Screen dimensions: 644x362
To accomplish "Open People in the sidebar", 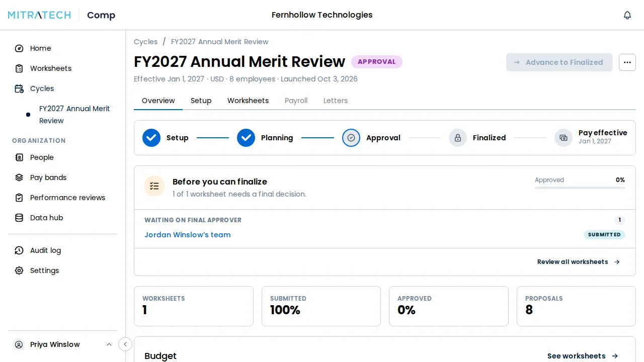I will click(62, 157).
